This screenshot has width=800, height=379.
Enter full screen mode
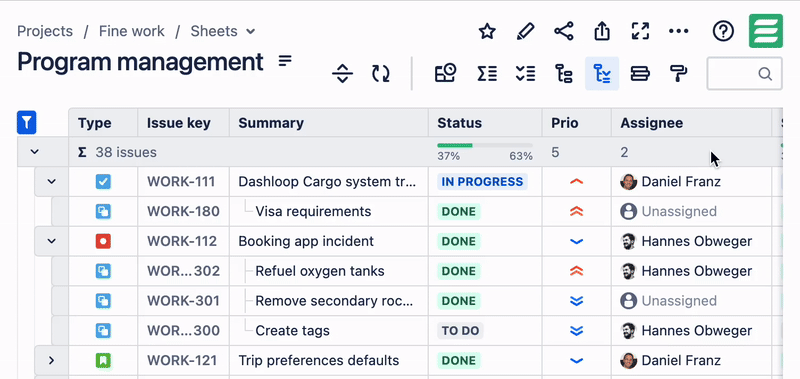point(640,31)
